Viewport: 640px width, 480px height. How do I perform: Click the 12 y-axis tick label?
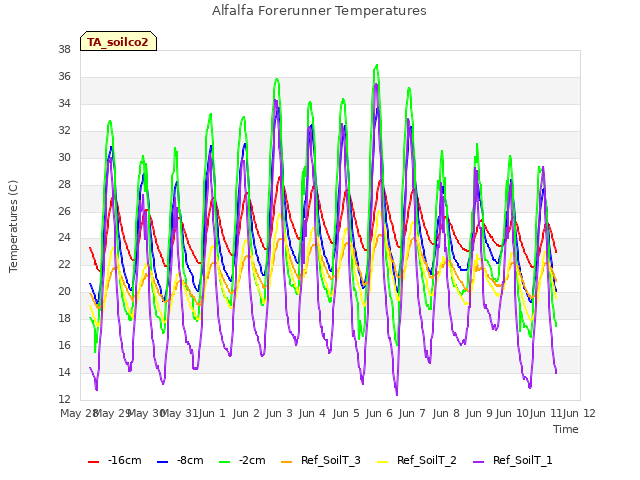[64, 399]
